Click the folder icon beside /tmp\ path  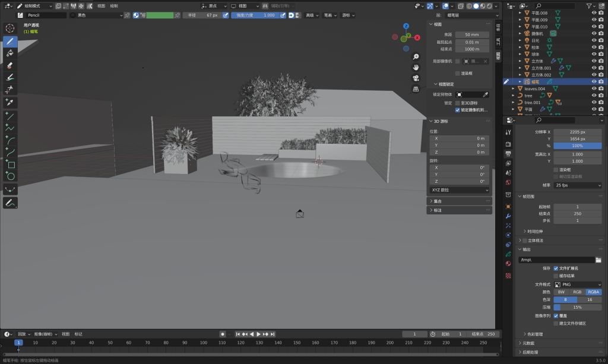pos(598,260)
